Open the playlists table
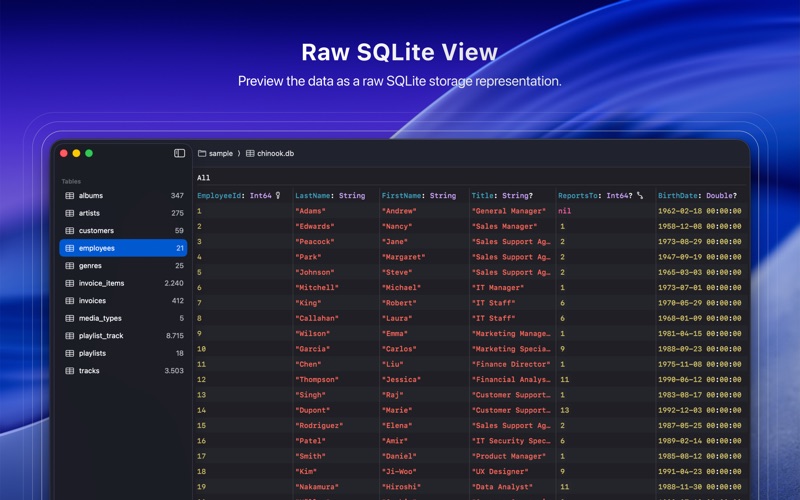800x500 pixels. pos(123,353)
